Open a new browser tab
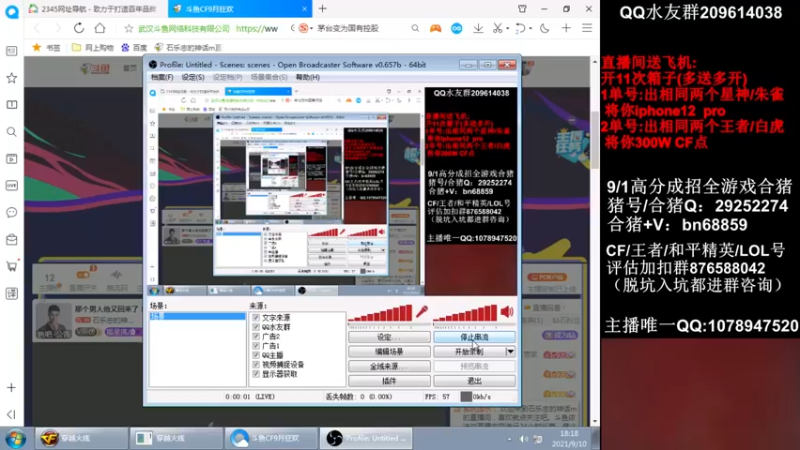This screenshot has height=450, width=800. coord(322,9)
